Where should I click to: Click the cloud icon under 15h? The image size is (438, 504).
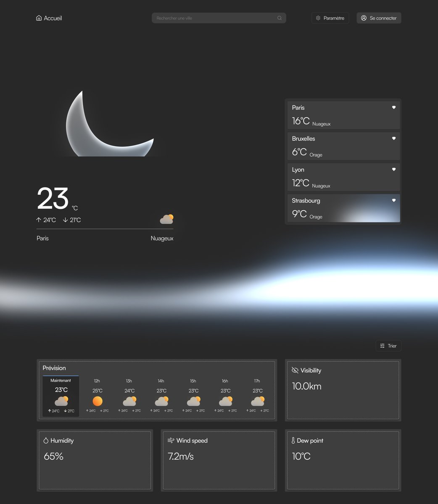click(193, 401)
